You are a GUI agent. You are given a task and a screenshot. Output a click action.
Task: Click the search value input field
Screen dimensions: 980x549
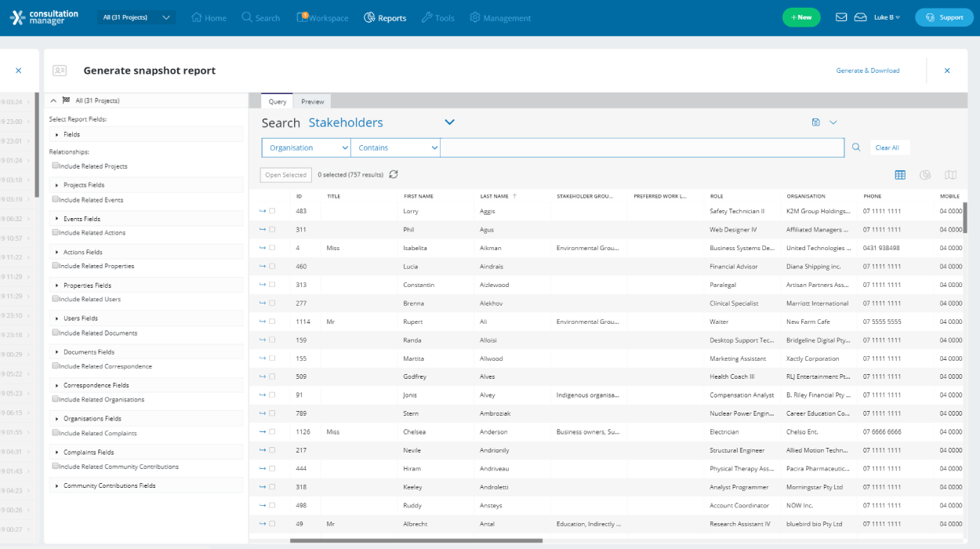click(x=642, y=147)
